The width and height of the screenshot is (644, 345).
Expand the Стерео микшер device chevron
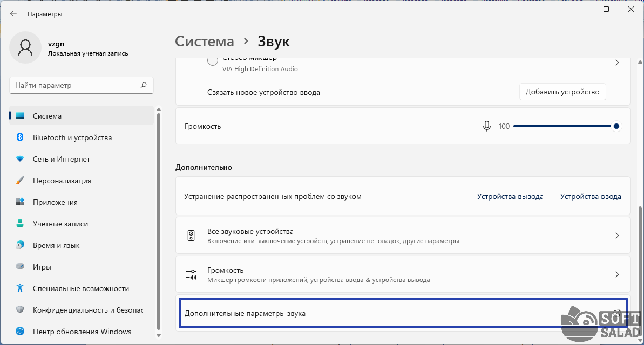point(617,63)
